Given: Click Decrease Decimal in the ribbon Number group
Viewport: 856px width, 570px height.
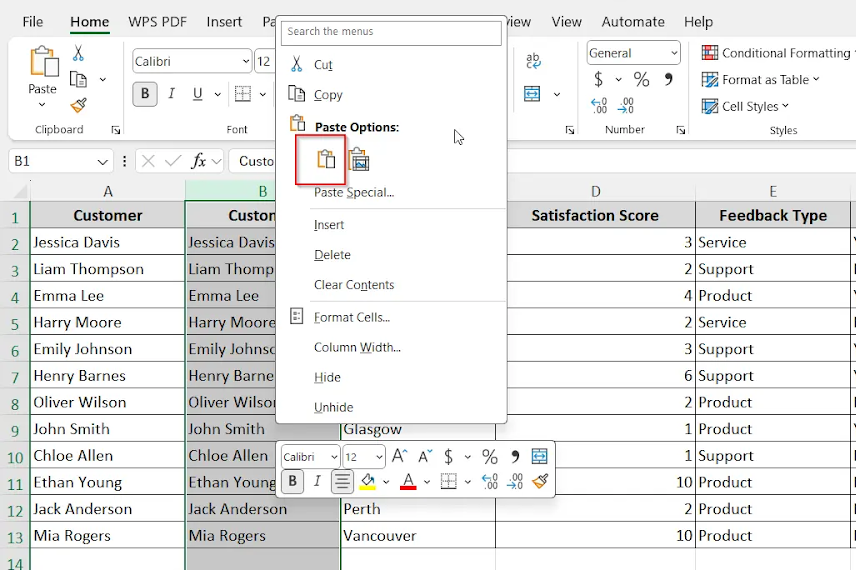Looking at the screenshot, I should 626,105.
